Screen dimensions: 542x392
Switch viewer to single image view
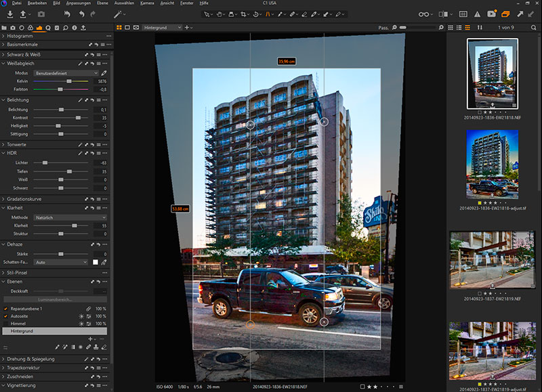[127, 27]
